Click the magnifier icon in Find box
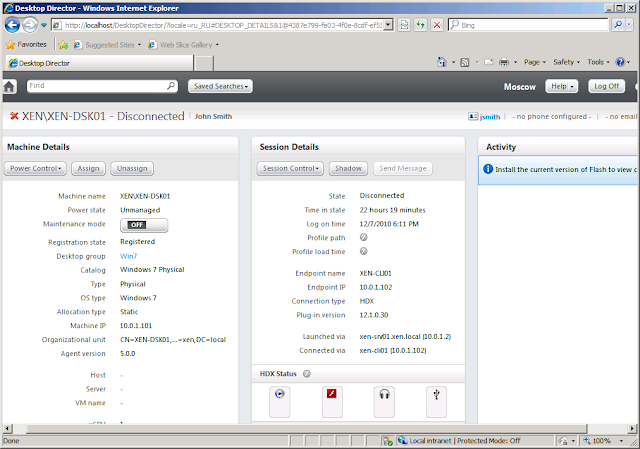Screen dimensions: 640x449 point(171,86)
